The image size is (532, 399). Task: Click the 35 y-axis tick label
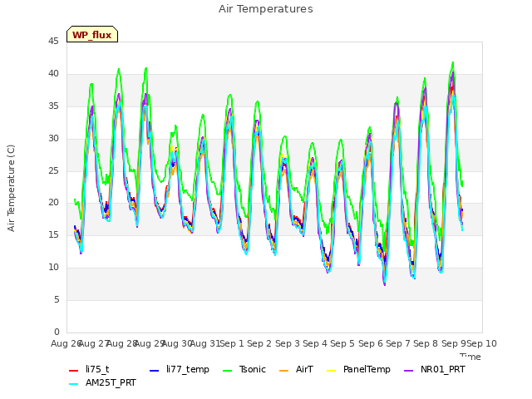point(53,106)
